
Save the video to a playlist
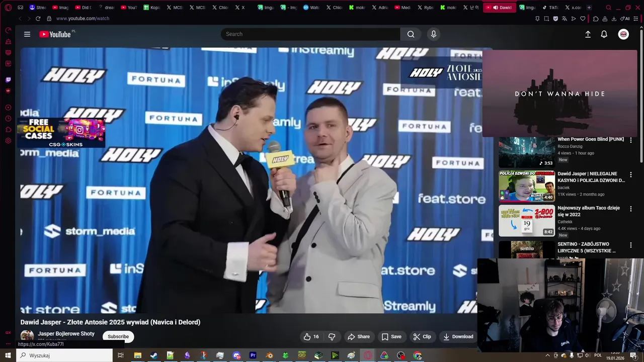pyautogui.click(x=391, y=336)
